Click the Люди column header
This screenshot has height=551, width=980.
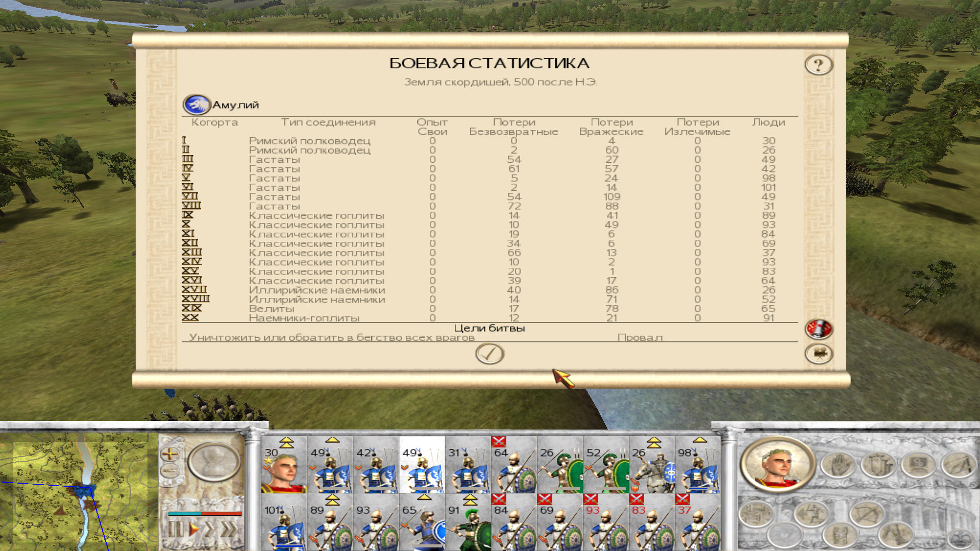pos(769,122)
